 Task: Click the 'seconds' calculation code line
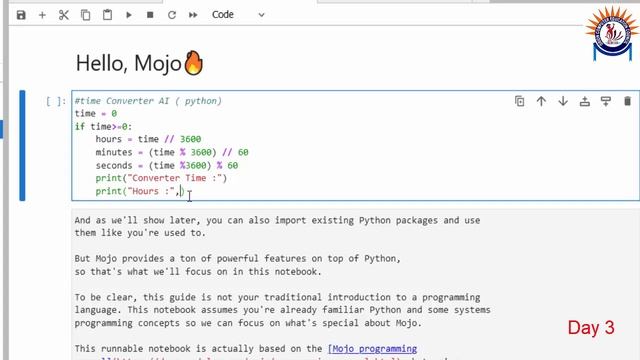pyautogui.click(x=167, y=165)
